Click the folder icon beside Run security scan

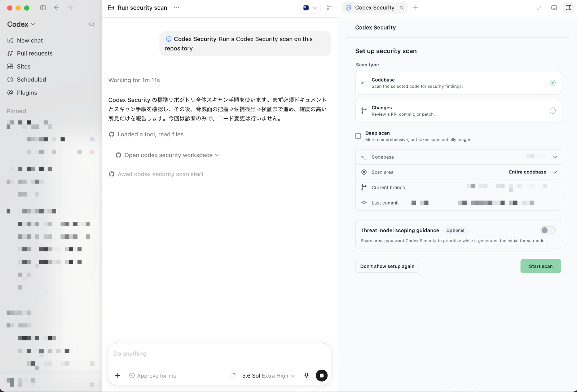(111, 8)
